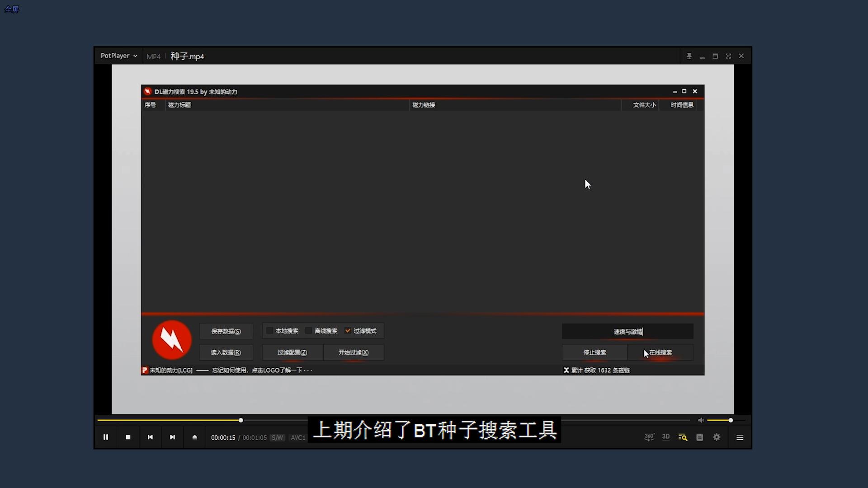
Task: Enable 3D video mode
Action: [x=666, y=437]
